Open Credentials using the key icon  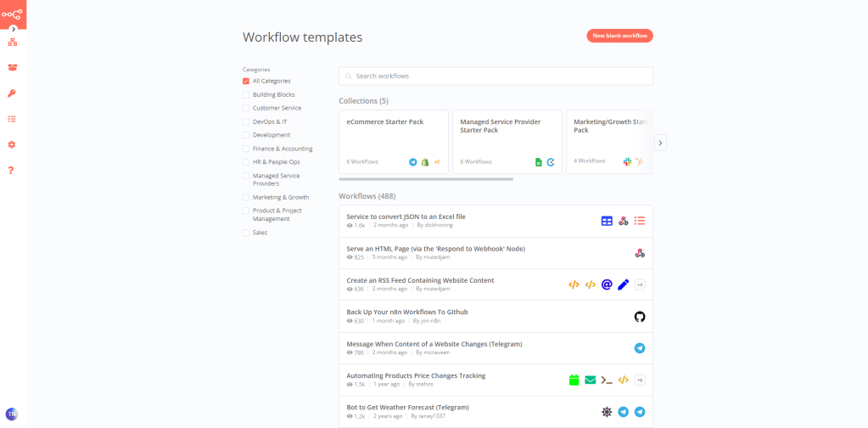click(x=12, y=93)
